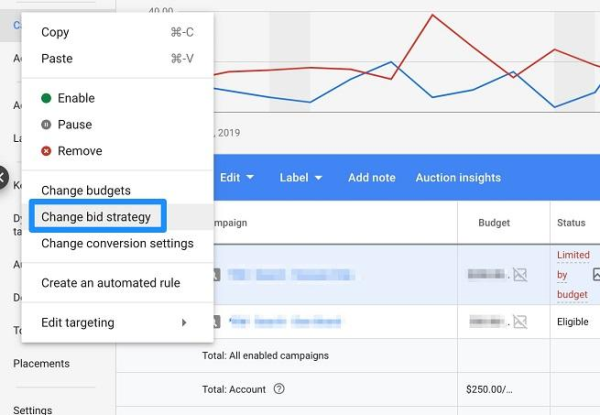Choose Paste in the context menu
This screenshot has height=415, width=600.
[x=57, y=59]
